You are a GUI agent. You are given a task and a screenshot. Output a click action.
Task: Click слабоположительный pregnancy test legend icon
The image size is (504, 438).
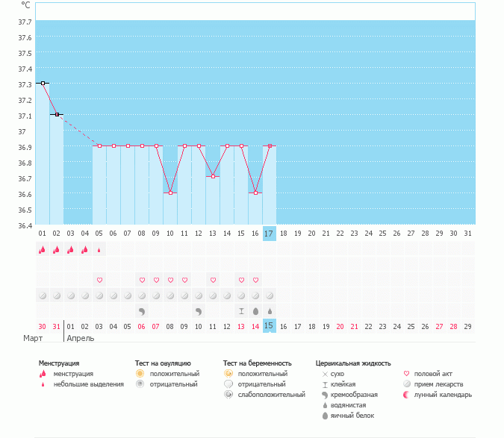coord(228,394)
